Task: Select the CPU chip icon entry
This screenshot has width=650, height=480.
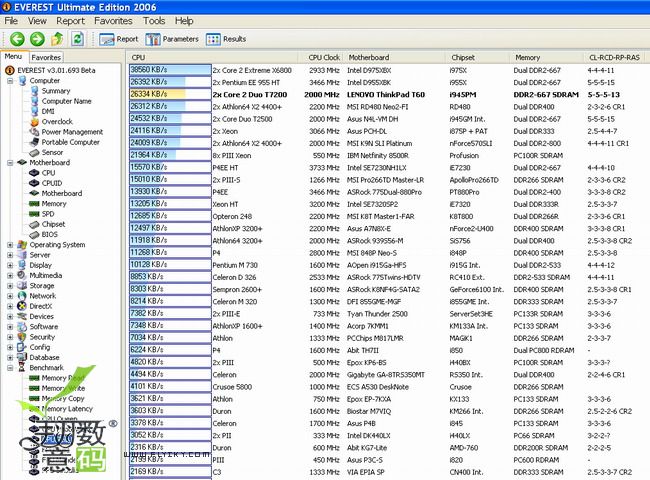Action: pyautogui.click(x=34, y=173)
